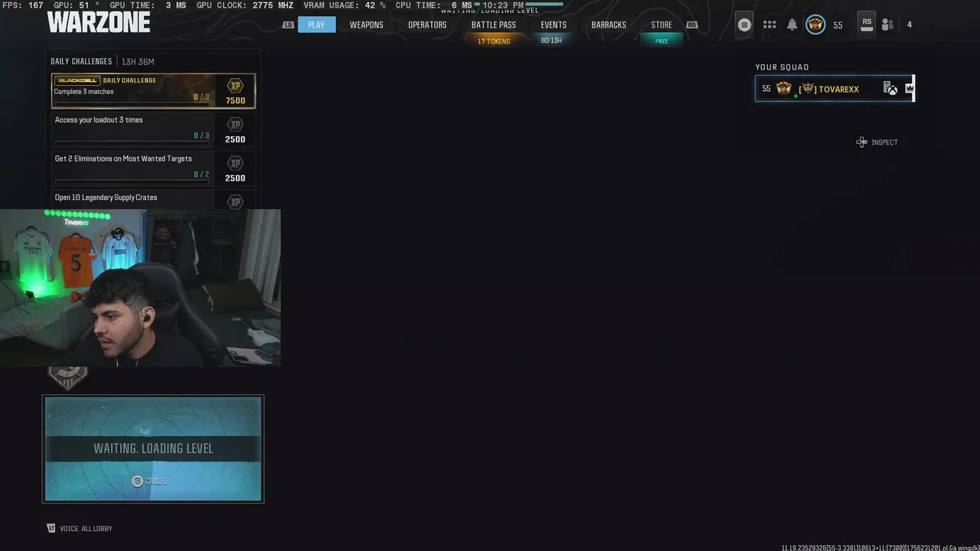This screenshot has height=551, width=980.
Task: Open the Events tab
Action: tap(554, 24)
